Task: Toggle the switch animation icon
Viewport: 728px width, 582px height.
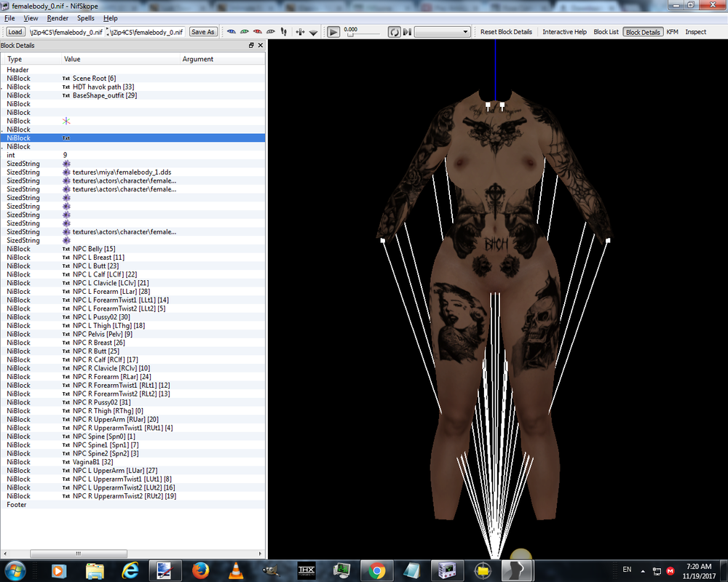Action: click(x=407, y=32)
